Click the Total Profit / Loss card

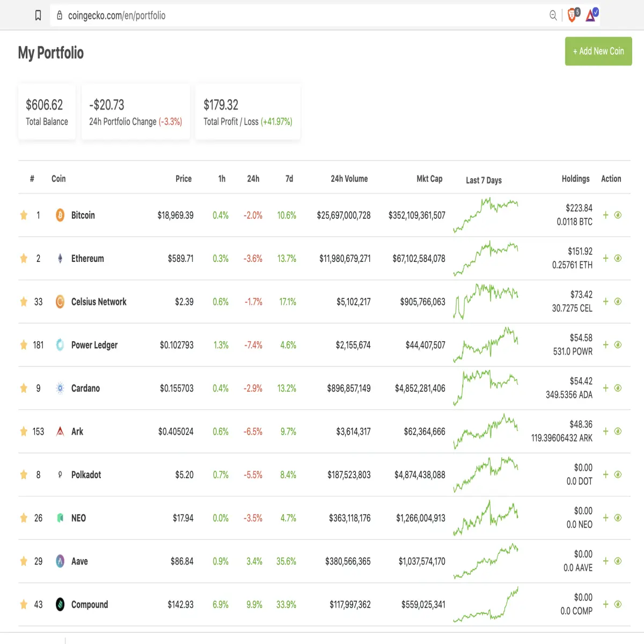[248, 112]
